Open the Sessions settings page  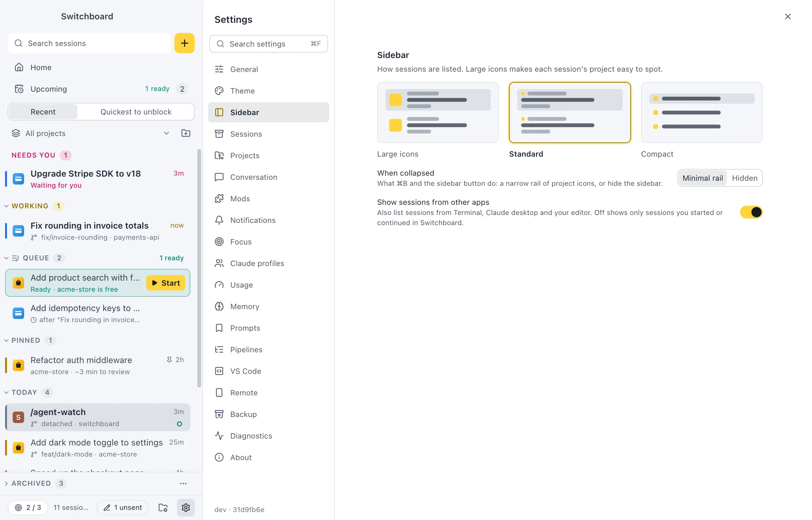[269, 134]
